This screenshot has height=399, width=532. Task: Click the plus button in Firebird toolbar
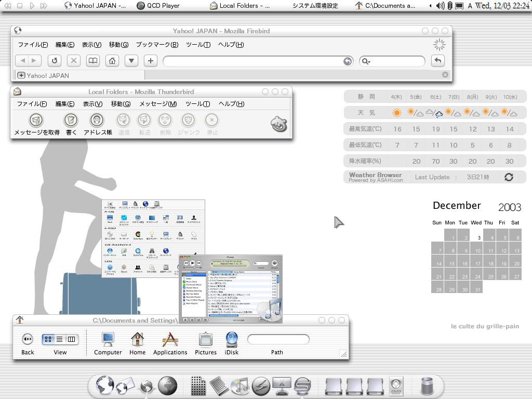coord(150,61)
